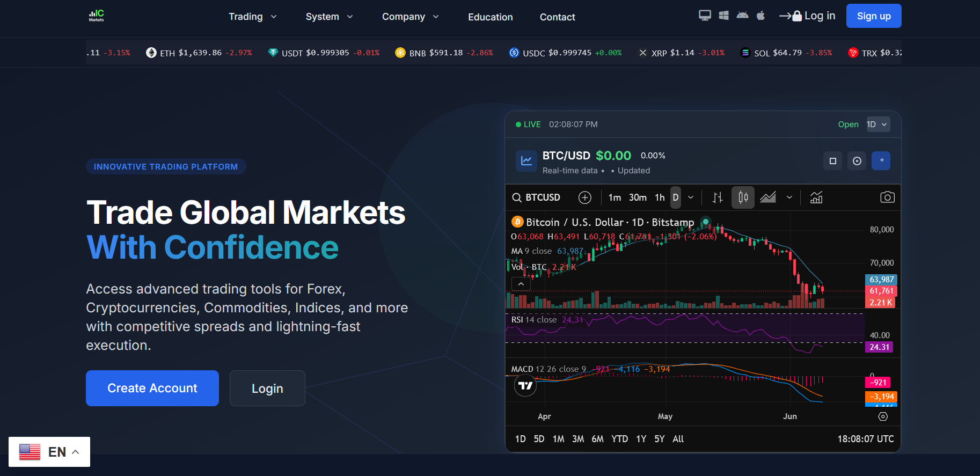This screenshot has width=980, height=476.
Task: Click the square icon in BTC/USD header
Action: [833, 161]
